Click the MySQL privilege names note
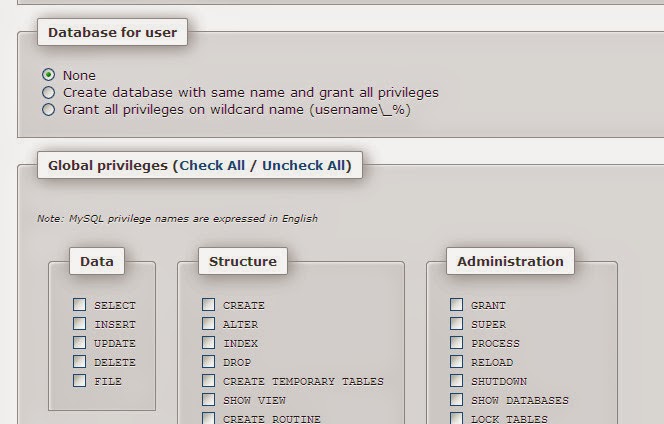The height and width of the screenshot is (424, 664). click(177, 219)
